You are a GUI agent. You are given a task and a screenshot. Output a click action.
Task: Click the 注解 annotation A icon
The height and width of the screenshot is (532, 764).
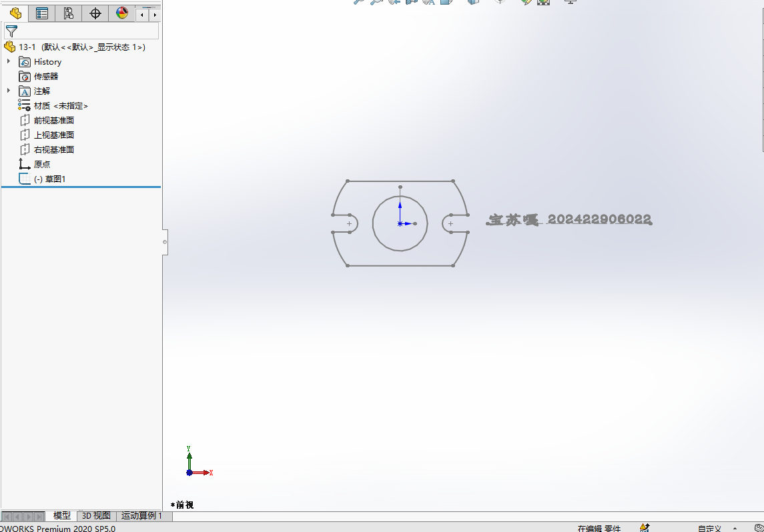pyautogui.click(x=25, y=91)
